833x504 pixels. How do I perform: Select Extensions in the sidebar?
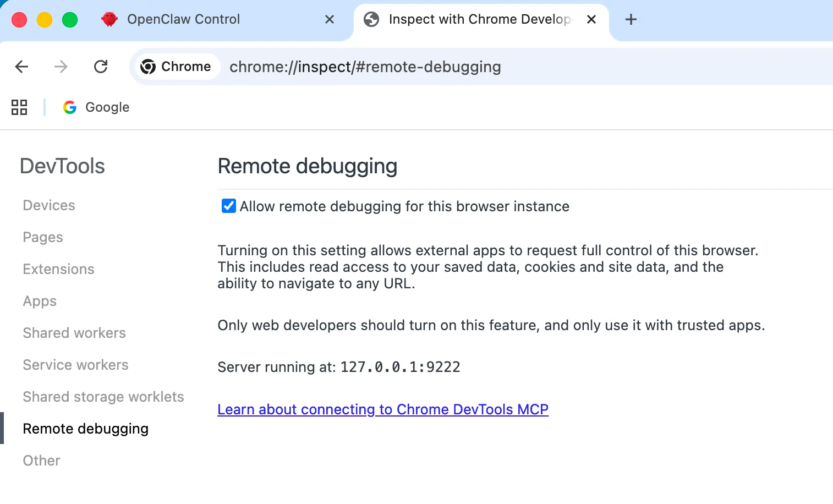pyautogui.click(x=59, y=269)
